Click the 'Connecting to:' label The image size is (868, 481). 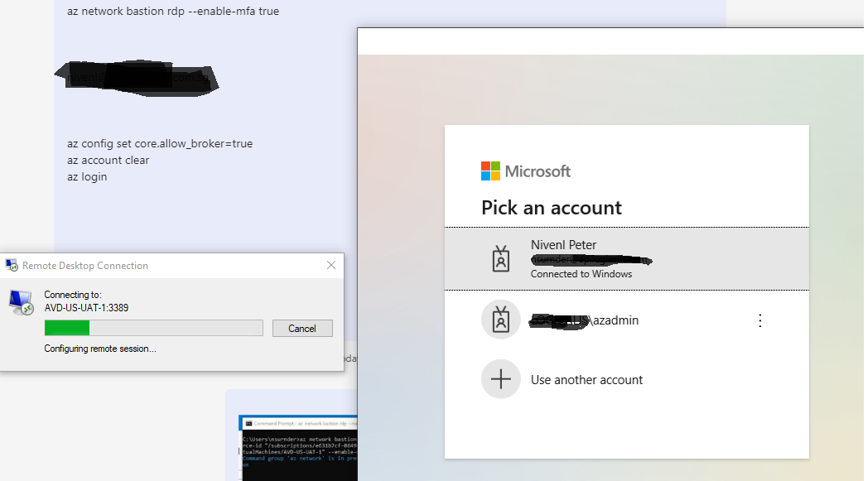[73, 295]
